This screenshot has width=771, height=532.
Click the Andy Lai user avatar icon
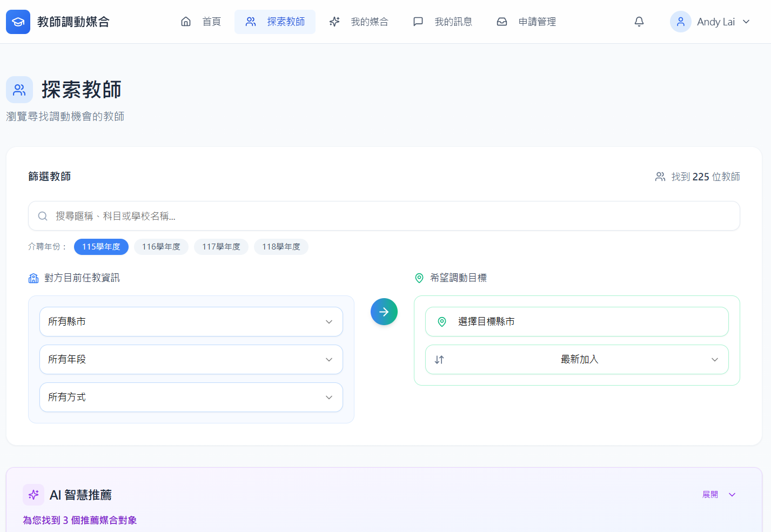[680, 22]
